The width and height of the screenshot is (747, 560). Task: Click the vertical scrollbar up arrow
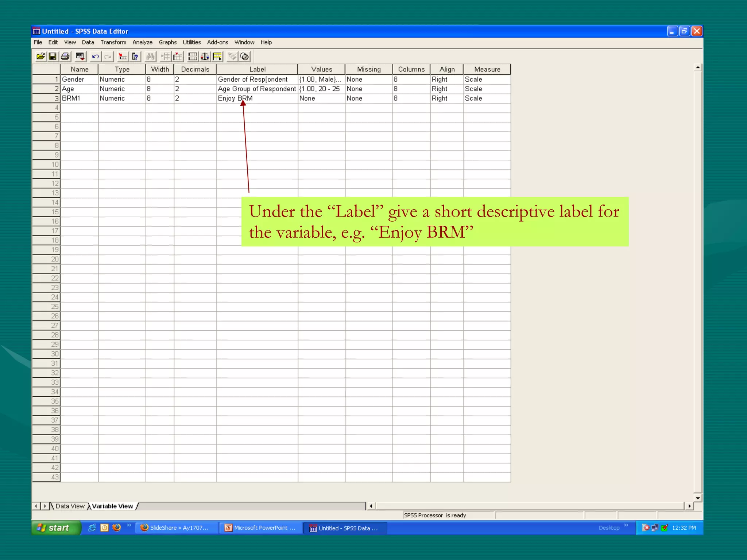tap(698, 67)
